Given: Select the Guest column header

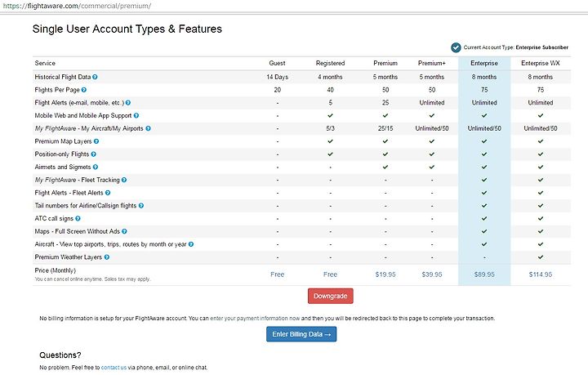Looking at the screenshot, I should click(x=277, y=64).
